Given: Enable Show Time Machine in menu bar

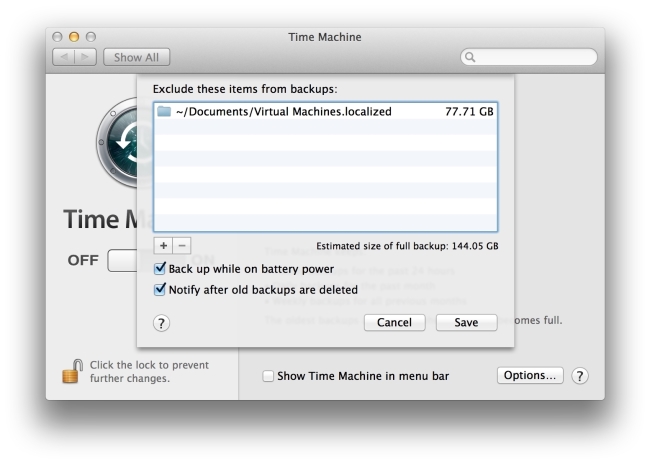Looking at the screenshot, I should click(268, 376).
